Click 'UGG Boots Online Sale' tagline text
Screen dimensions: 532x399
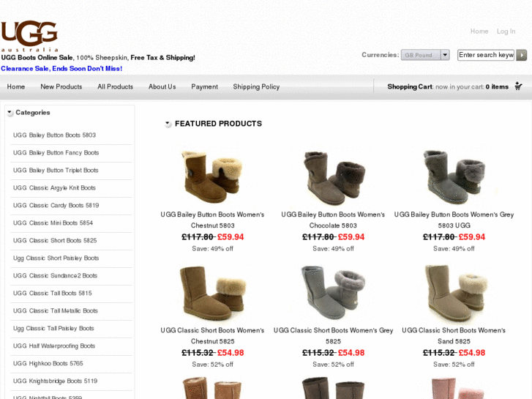coord(37,58)
